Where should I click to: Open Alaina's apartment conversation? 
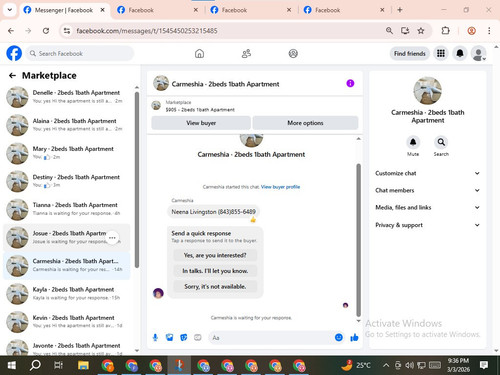[67, 125]
